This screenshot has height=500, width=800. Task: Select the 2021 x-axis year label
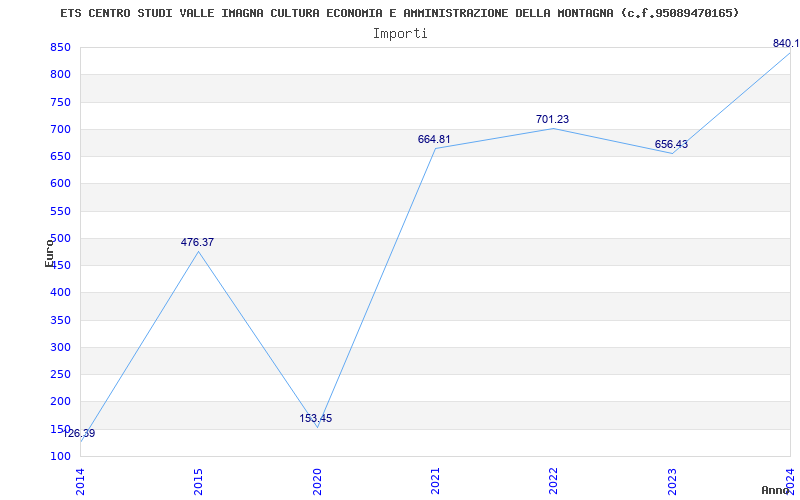click(x=435, y=481)
